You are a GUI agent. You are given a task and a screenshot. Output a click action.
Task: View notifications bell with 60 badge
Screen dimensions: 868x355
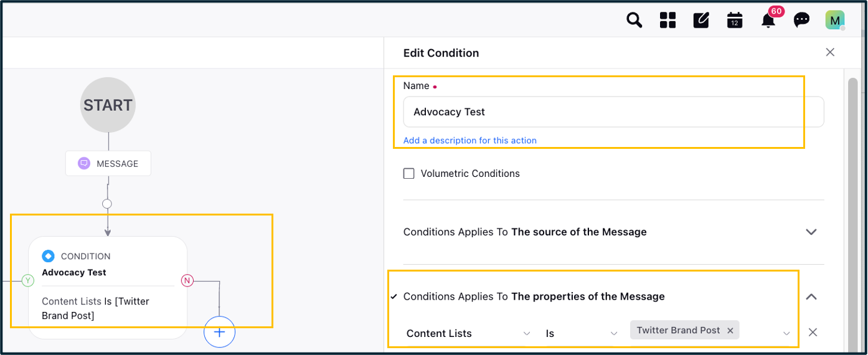768,20
